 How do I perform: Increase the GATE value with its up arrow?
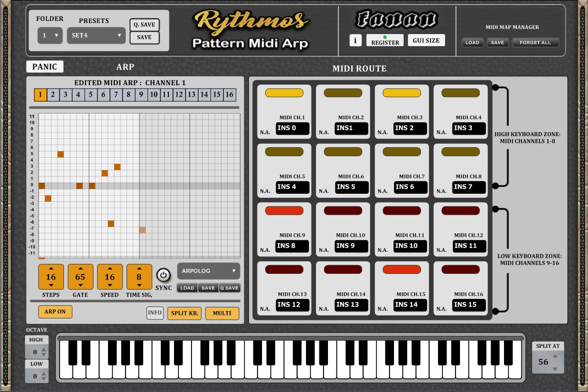pos(80,268)
